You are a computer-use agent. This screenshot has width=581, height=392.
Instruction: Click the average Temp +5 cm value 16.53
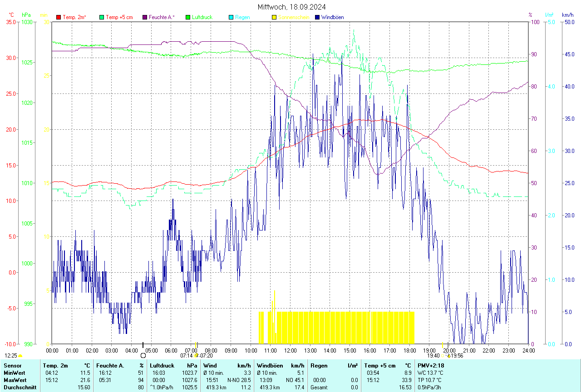pos(406,387)
